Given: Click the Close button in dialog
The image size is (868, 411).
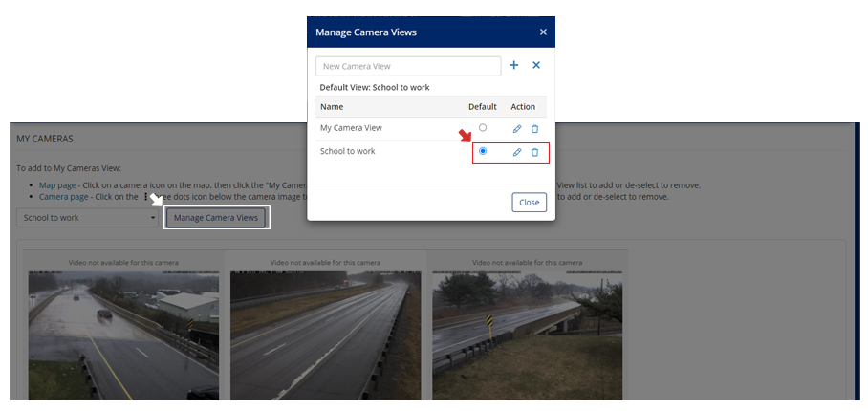Looking at the screenshot, I should pyautogui.click(x=529, y=202).
